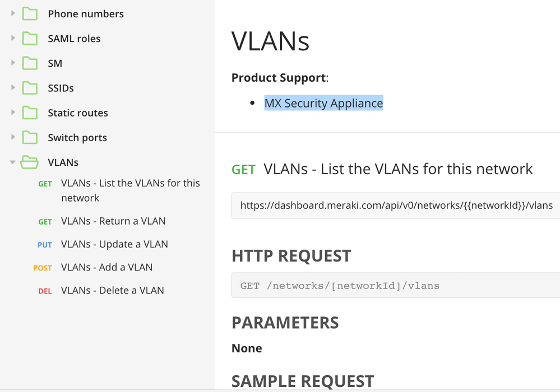Image resolution: width=560 pixels, height=392 pixels.
Task: Select GET List the VLANs for this network item
Action: [119, 190]
